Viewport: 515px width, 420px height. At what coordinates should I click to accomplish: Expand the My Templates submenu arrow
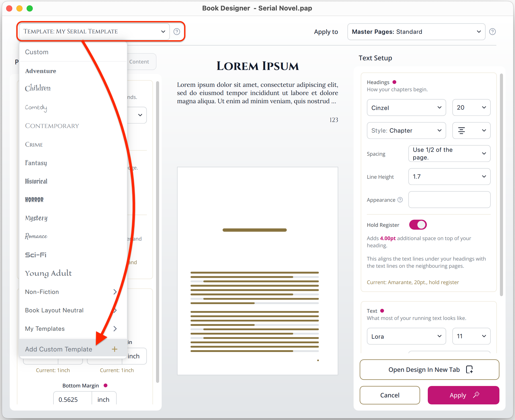click(115, 328)
